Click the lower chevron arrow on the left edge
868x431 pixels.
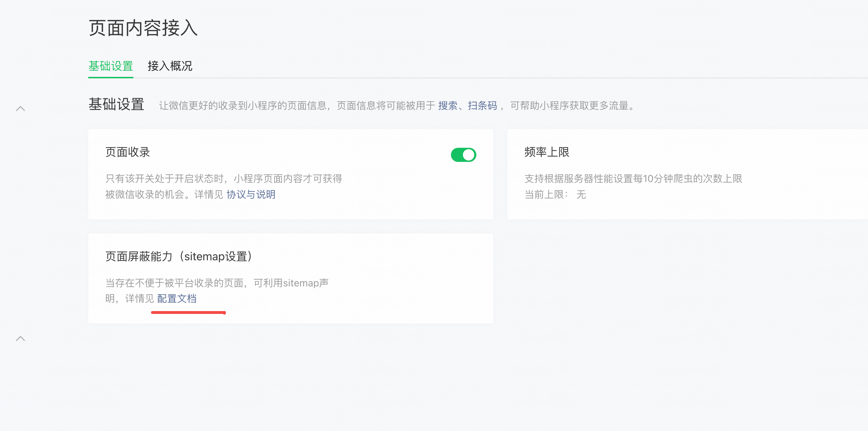tap(20, 339)
